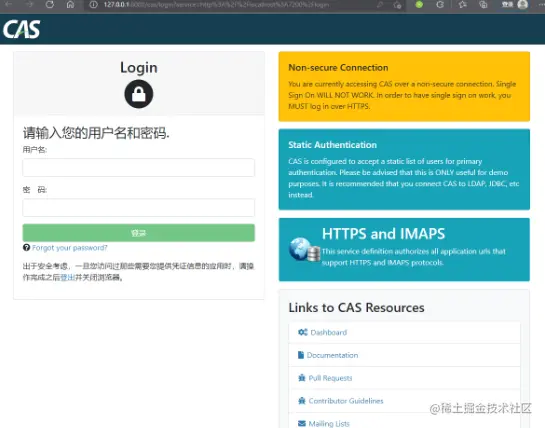The image size is (545, 428).
Task: Go to the browser home page icon
Action: coord(70,4)
